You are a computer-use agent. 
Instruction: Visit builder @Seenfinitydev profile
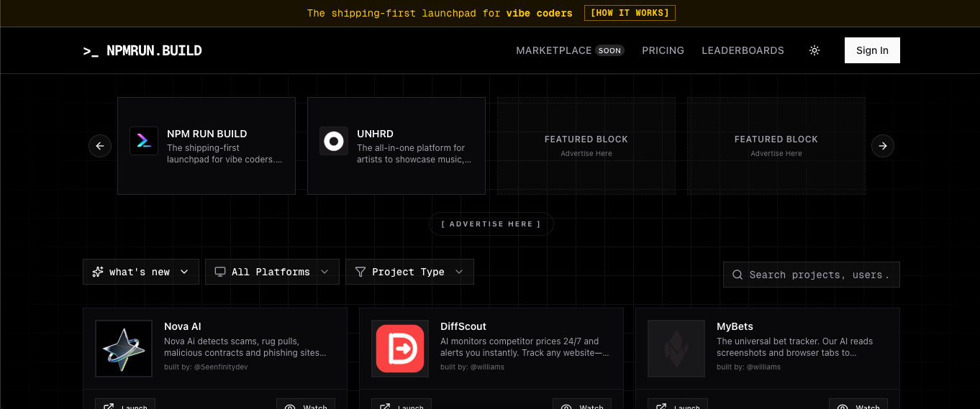point(221,367)
